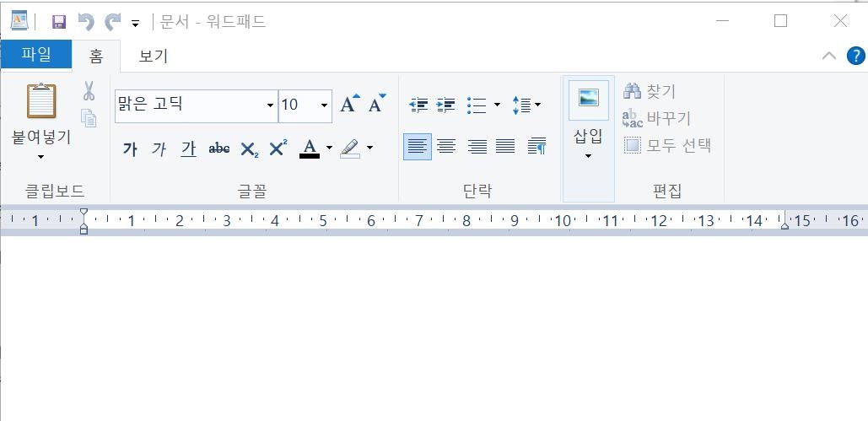868x421 pixels.
Task: Toggle italic text formatting
Action: tap(159, 149)
